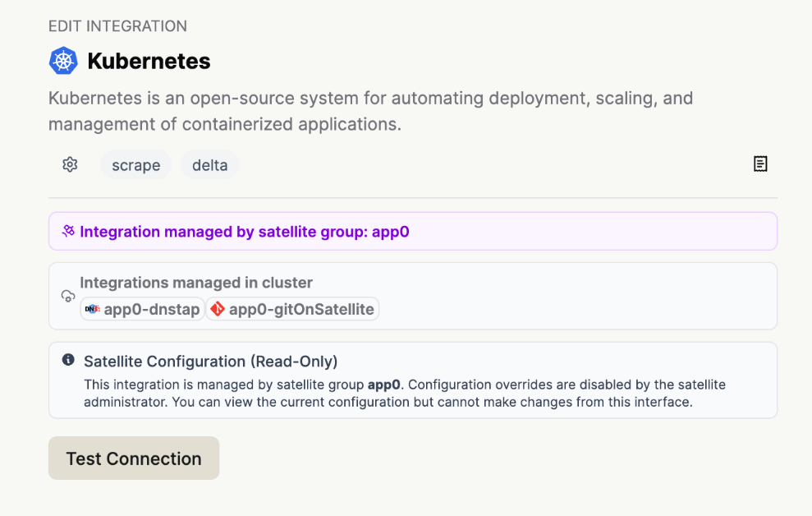Click the cloud gear cluster icon
The height and width of the screenshot is (516, 812).
(x=68, y=297)
